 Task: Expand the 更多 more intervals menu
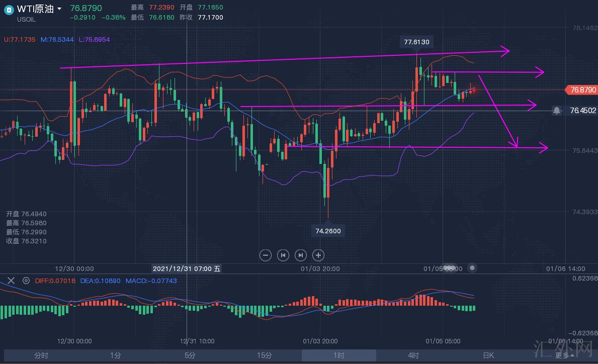coord(565,355)
